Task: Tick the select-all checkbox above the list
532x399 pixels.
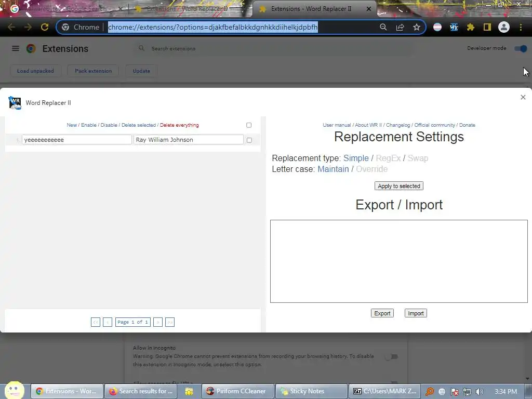Action: 249,125
